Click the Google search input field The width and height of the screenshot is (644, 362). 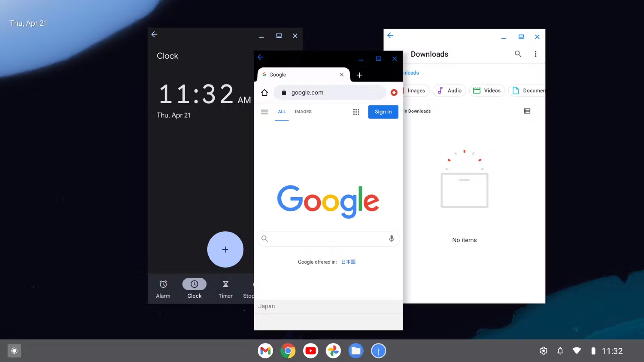328,238
